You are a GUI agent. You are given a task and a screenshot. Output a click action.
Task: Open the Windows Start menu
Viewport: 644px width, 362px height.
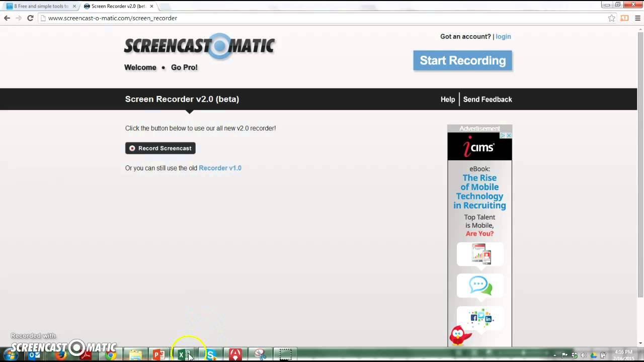[x=10, y=355]
